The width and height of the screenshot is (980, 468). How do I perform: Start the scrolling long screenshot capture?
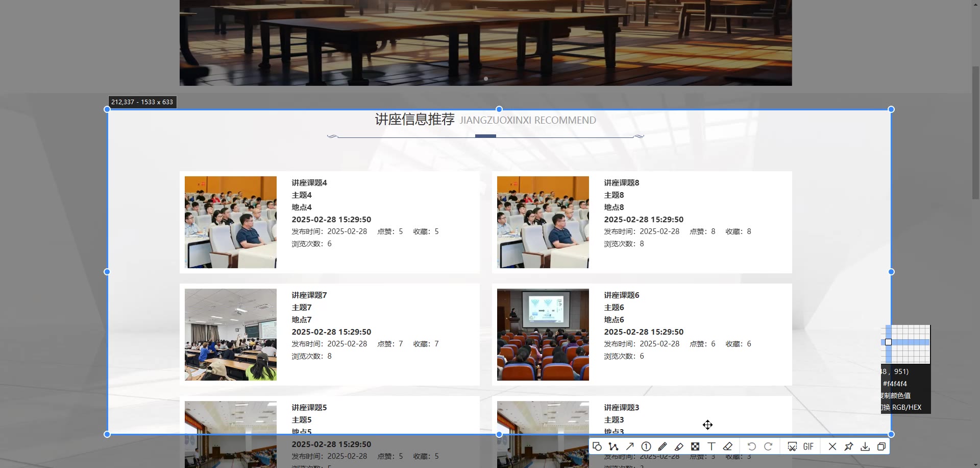coord(792,447)
